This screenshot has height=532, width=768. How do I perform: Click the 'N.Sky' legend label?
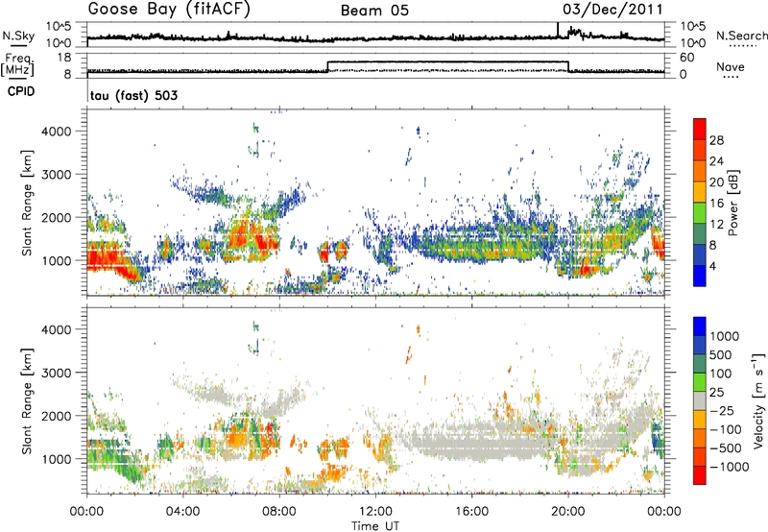(x=18, y=36)
